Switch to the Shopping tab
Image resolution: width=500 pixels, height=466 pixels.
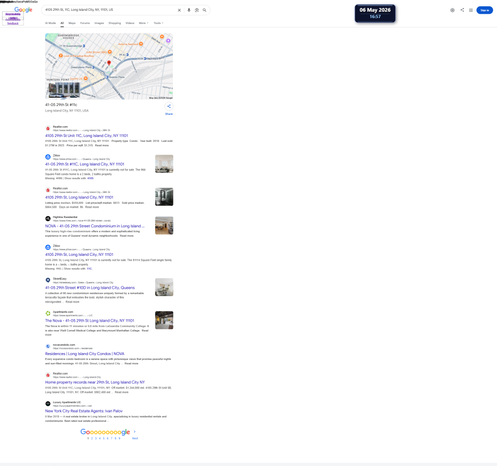(x=115, y=23)
